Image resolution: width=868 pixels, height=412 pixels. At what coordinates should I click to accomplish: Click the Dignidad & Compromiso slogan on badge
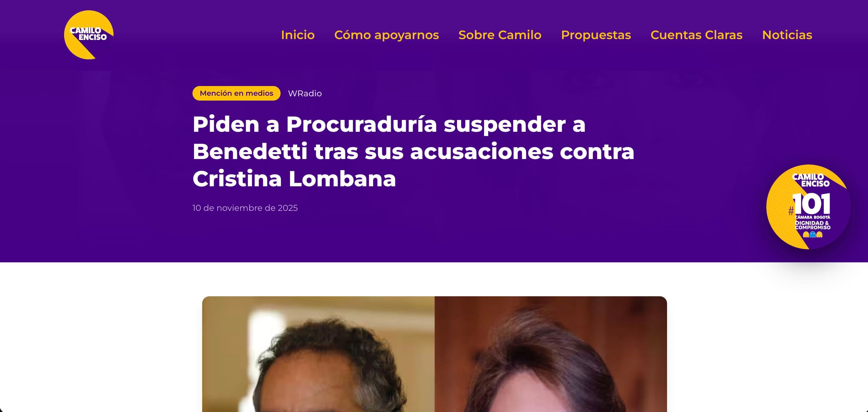point(813,225)
